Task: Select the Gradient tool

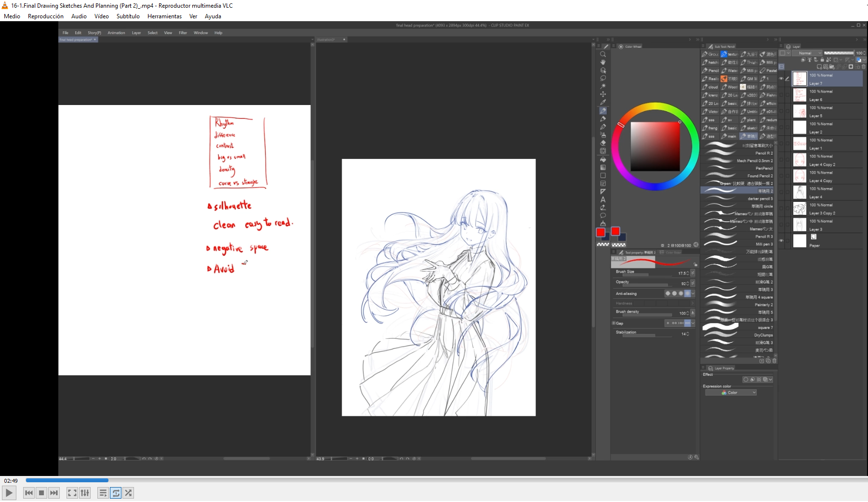Action: click(x=603, y=168)
